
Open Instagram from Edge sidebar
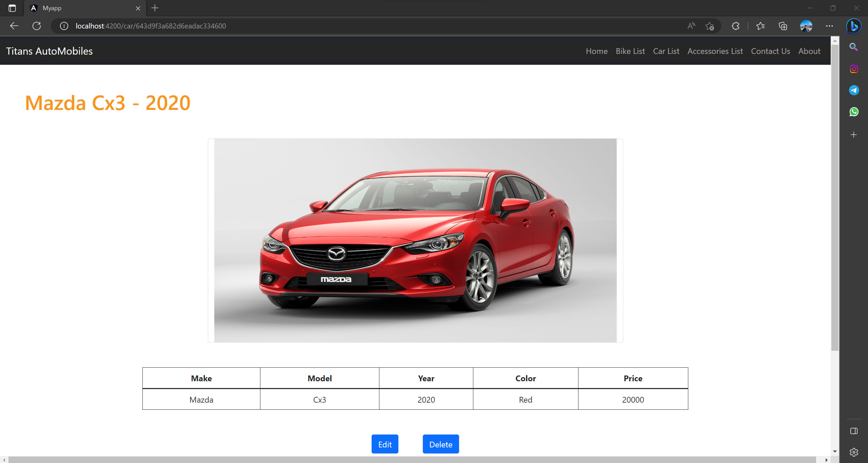[x=854, y=69]
